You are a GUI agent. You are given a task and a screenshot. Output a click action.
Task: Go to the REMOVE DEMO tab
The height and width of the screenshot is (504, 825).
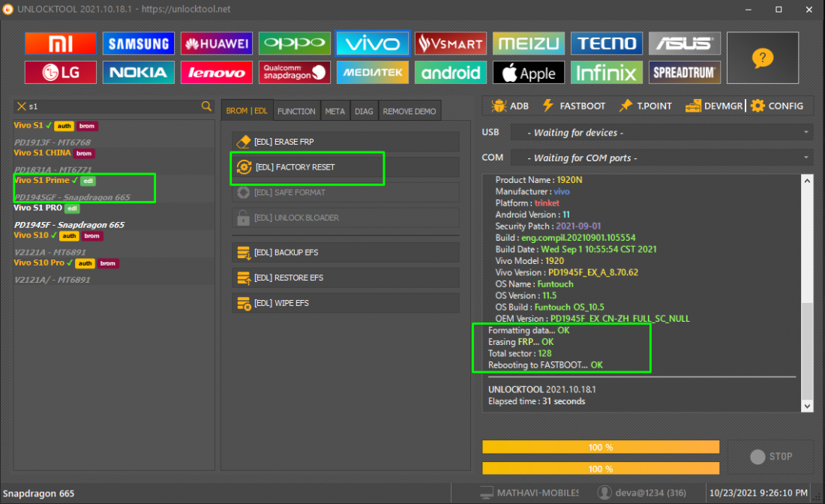409,111
